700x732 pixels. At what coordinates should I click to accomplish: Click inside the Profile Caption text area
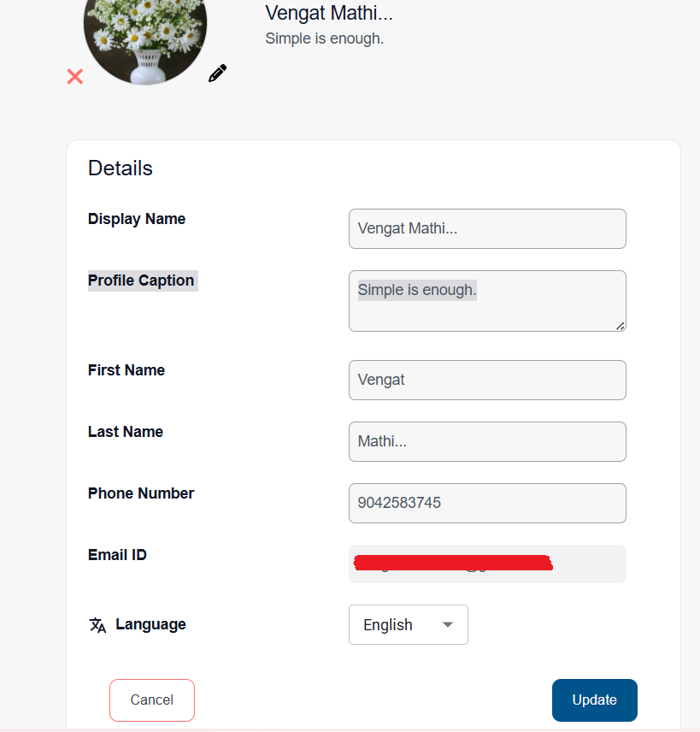pyautogui.click(x=487, y=301)
